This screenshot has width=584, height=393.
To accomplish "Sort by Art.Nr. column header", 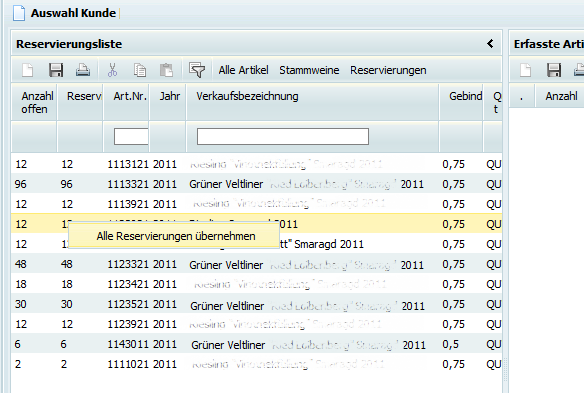I will (x=126, y=102).
